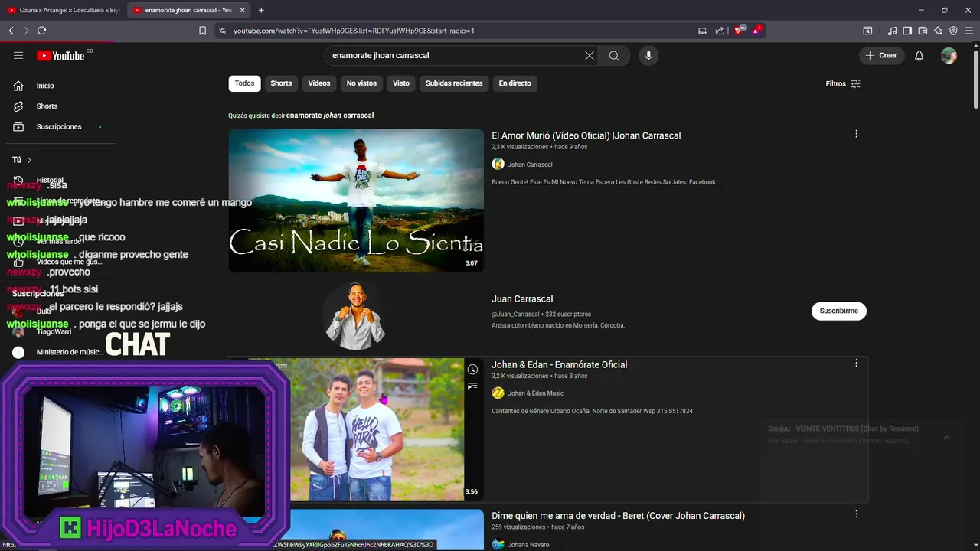This screenshot has height=551, width=980.
Task: Click the magnifier search button
Action: click(x=614, y=55)
